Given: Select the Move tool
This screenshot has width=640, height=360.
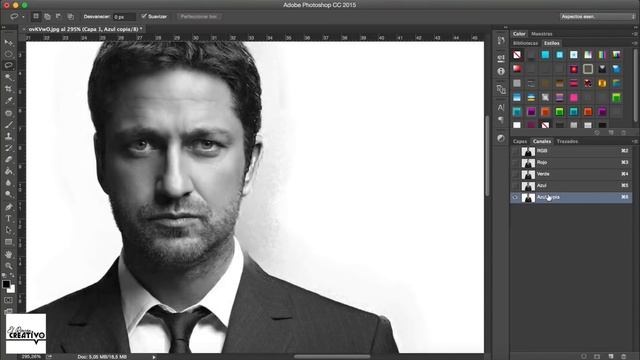Looking at the screenshot, I should click(8, 42).
